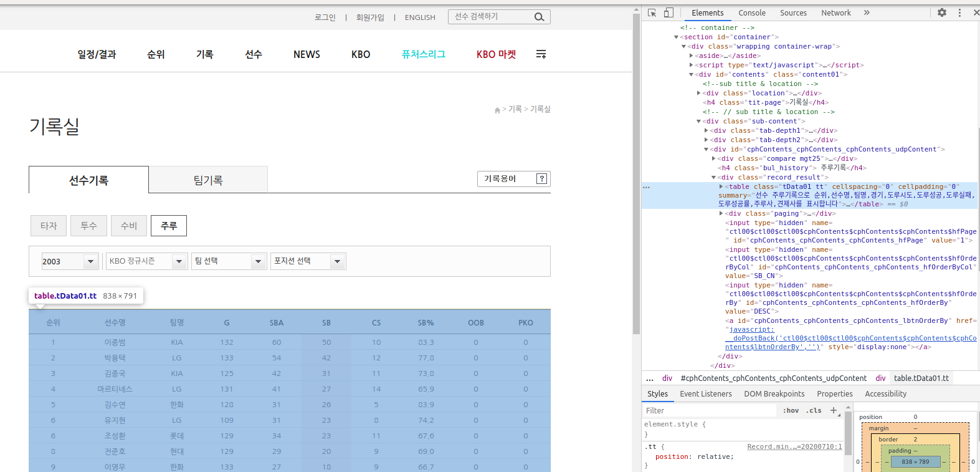Image resolution: width=980 pixels, height=472 pixels.
Task: Open NEWS navigation menu
Action: pos(307,54)
